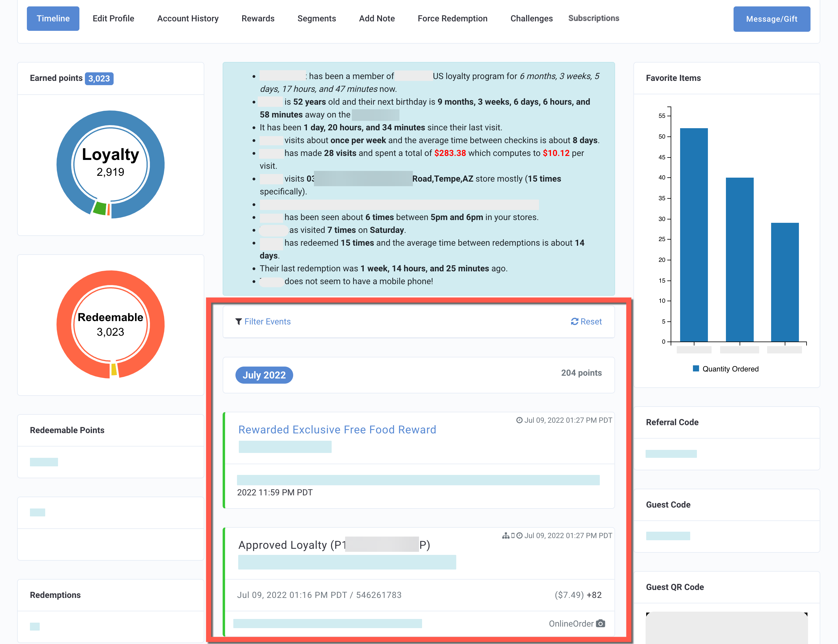Open Rewarded Exclusive Free Food Reward link
Viewport: 838px width, 644px height.
pos(337,430)
